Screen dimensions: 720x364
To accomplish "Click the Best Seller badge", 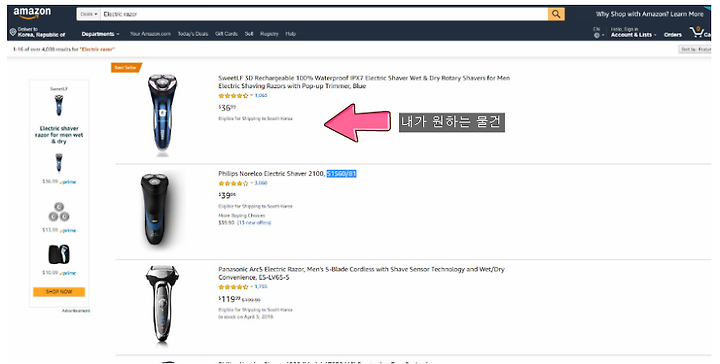I will (126, 67).
